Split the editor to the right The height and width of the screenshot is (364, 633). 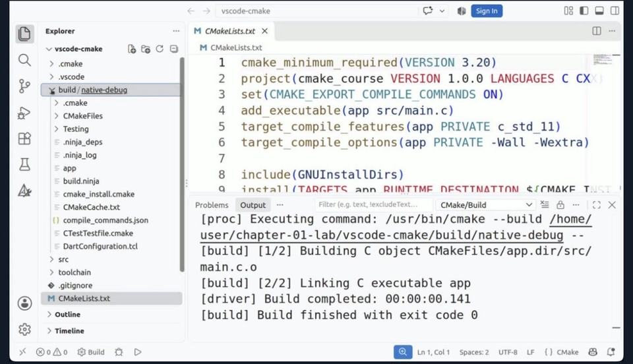pos(597,31)
